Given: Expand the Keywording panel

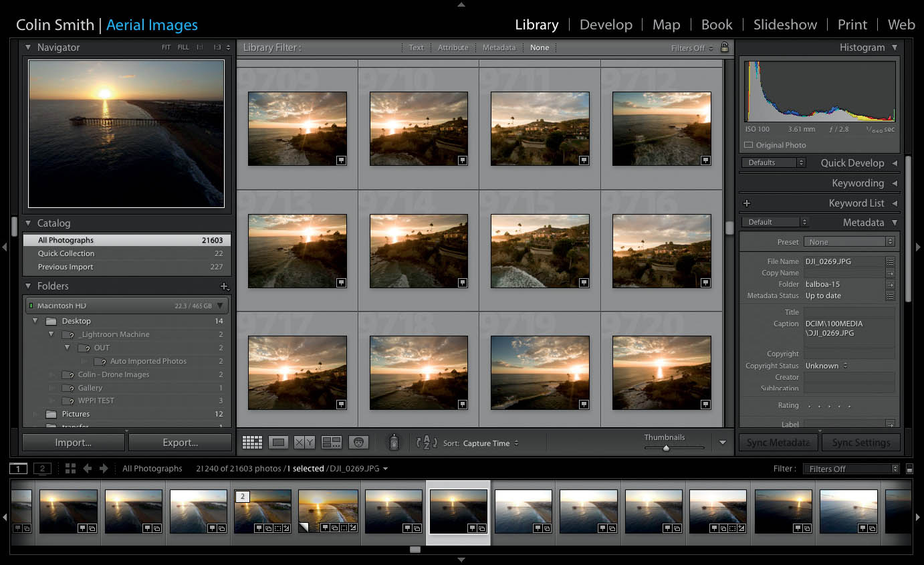Looking at the screenshot, I should pos(895,183).
